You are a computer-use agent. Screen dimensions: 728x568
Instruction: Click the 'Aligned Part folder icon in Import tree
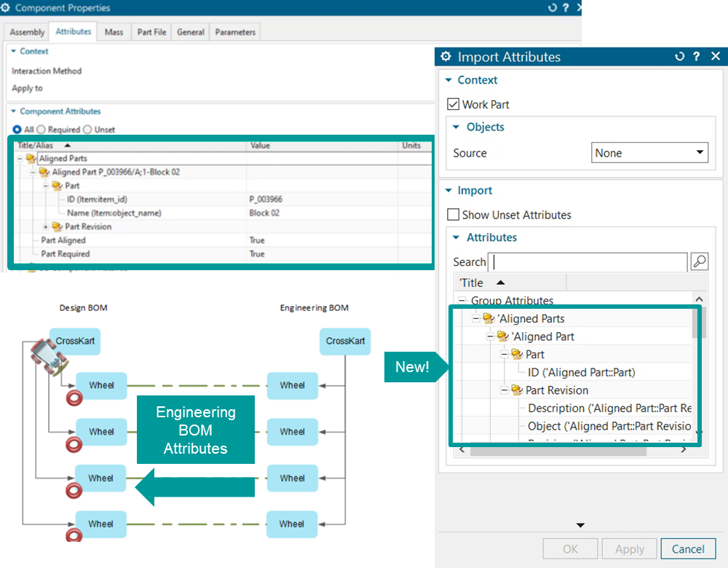pos(502,336)
